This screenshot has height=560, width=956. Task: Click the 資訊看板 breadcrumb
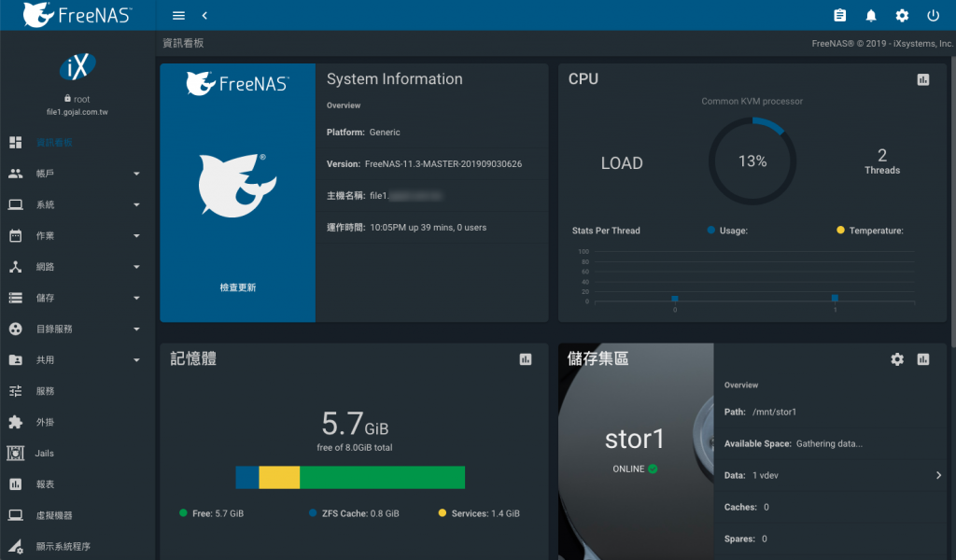tap(183, 43)
